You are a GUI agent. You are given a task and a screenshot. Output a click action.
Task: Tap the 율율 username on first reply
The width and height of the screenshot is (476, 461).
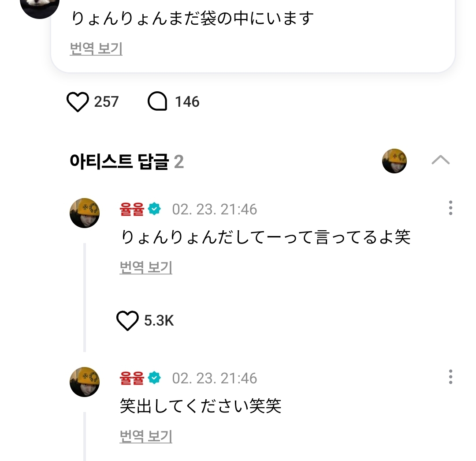[x=132, y=210]
